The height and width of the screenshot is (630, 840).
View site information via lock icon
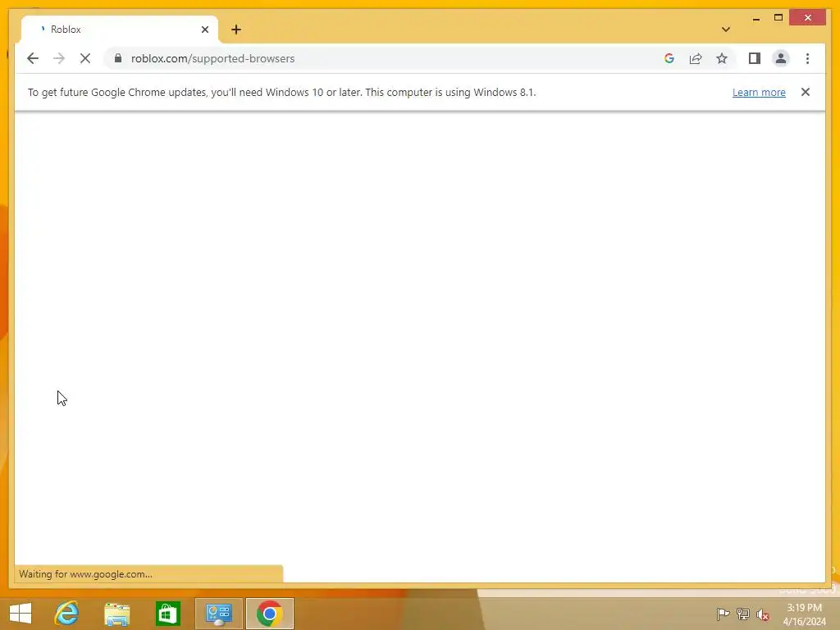(118, 58)
